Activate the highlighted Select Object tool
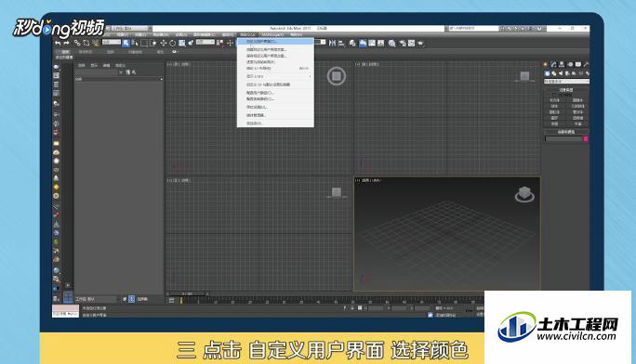Viewport: 636px width, 364px height. 126,43
